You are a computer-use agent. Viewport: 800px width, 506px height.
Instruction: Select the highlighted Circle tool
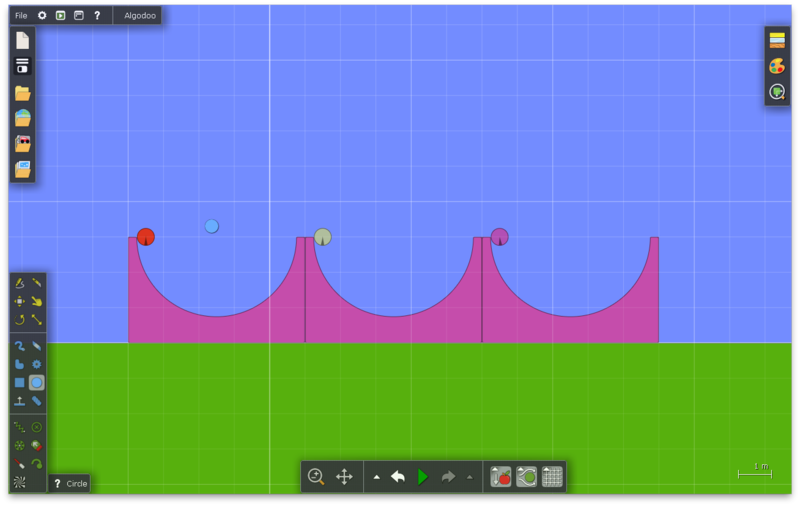(37, 383)
